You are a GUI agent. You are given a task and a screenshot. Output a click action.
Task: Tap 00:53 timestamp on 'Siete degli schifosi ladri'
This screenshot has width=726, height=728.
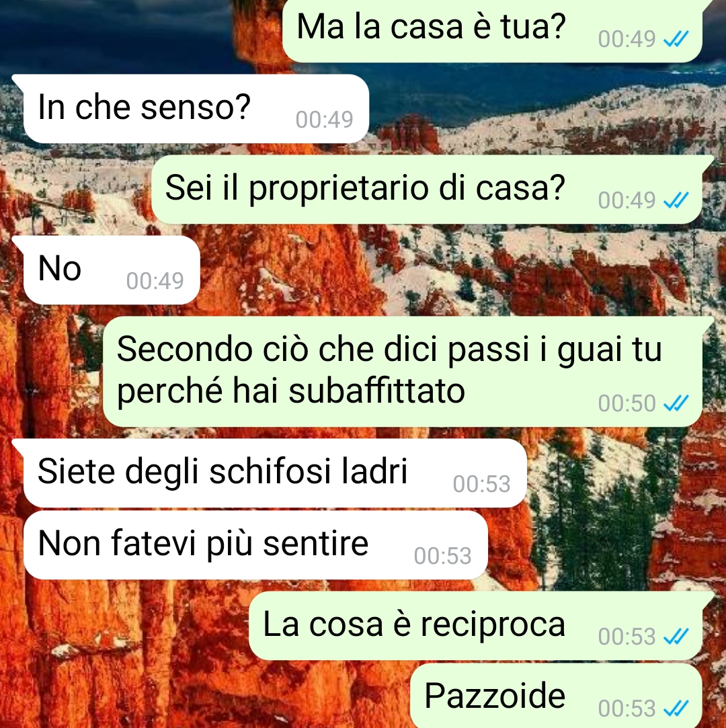tap(482, 484)
